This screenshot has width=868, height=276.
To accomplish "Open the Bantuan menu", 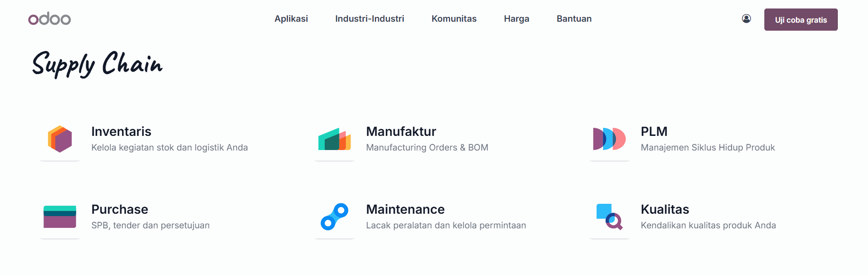I will (x=574, y=19).
